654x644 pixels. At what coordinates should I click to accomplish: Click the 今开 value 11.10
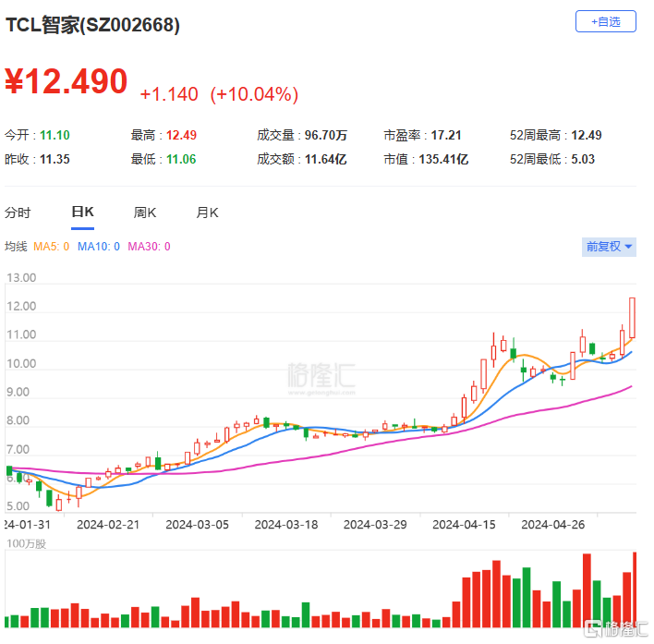click(54, 135)
